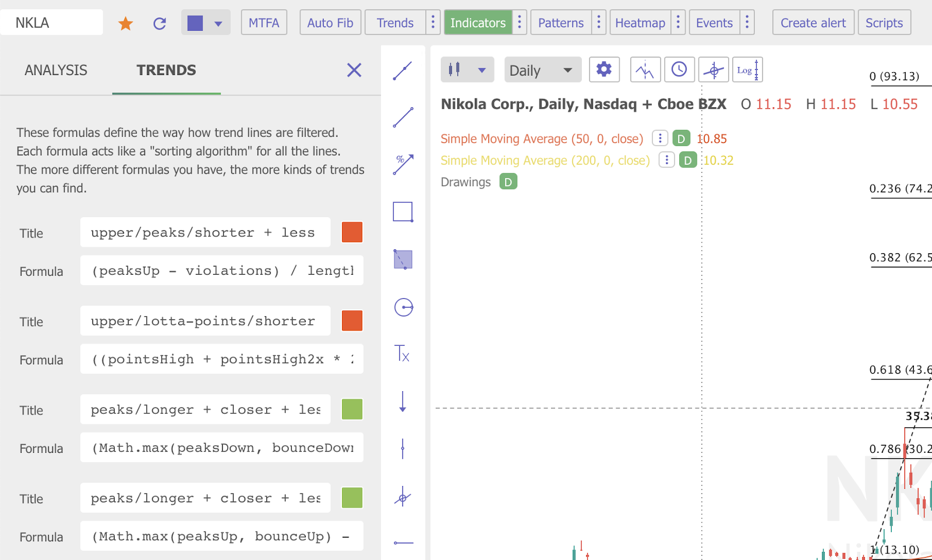932x560 pixels.
Task: Edit the Math.max(peaksUp, bounceUp) formula field
Action: click(x=222, y=536)
